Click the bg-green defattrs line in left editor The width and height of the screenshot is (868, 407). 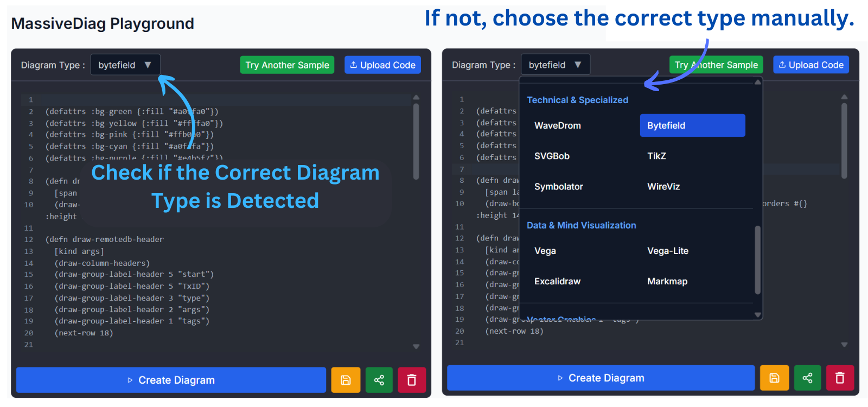[x=132, y=111]
